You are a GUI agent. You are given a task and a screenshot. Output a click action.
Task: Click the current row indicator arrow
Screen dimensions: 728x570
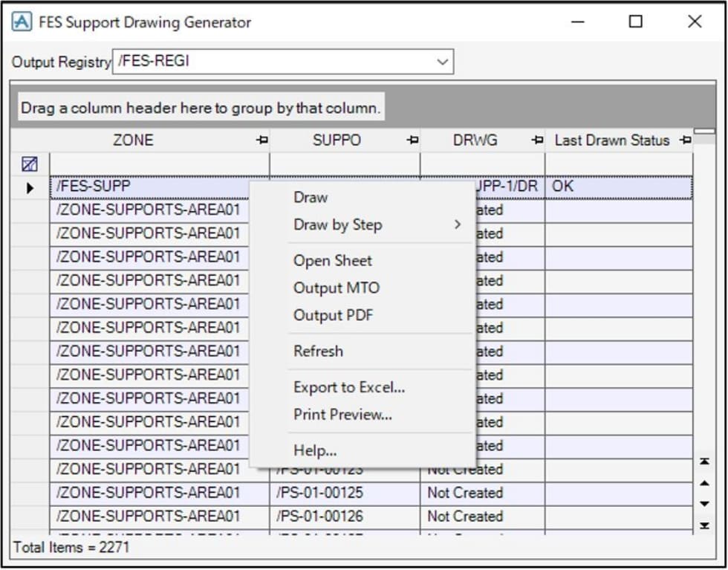(x=30, y=188)
